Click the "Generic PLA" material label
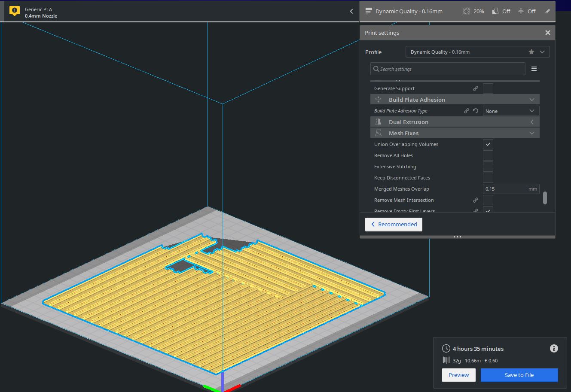Image resolution: width=571 pixels, height=392 pixels. tap(39, 9)
